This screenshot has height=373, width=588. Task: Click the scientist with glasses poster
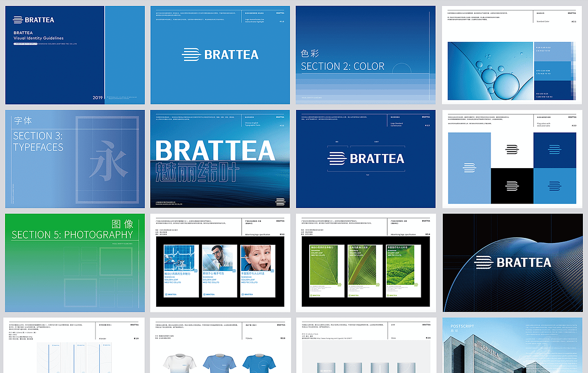(220, 271)
